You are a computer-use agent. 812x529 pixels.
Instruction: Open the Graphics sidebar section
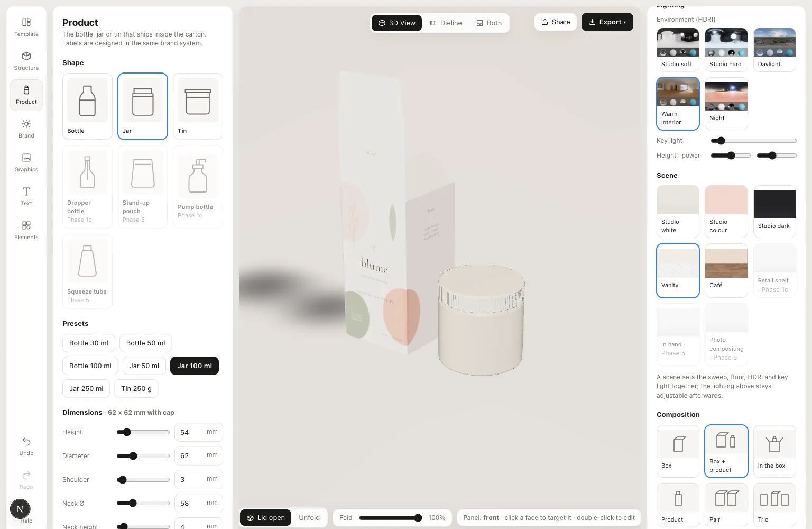[26, 163]
